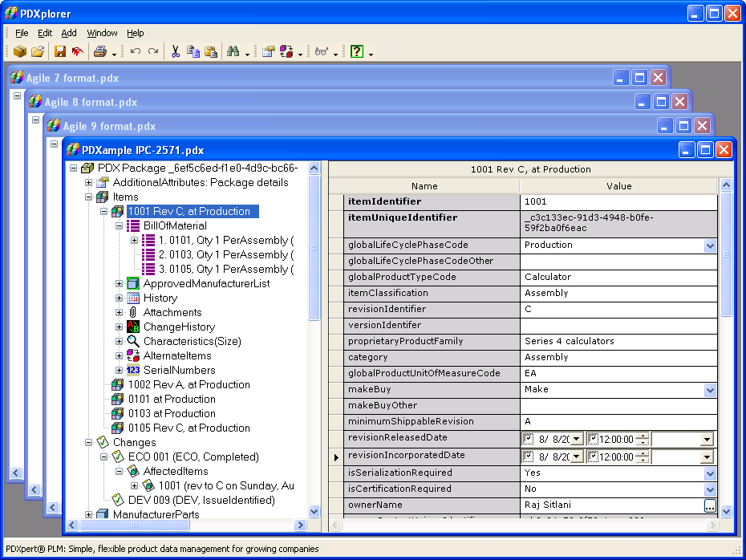Click the undo arrow icon
Viewport: 746px width, 560px height.
(x=136, y=51)
